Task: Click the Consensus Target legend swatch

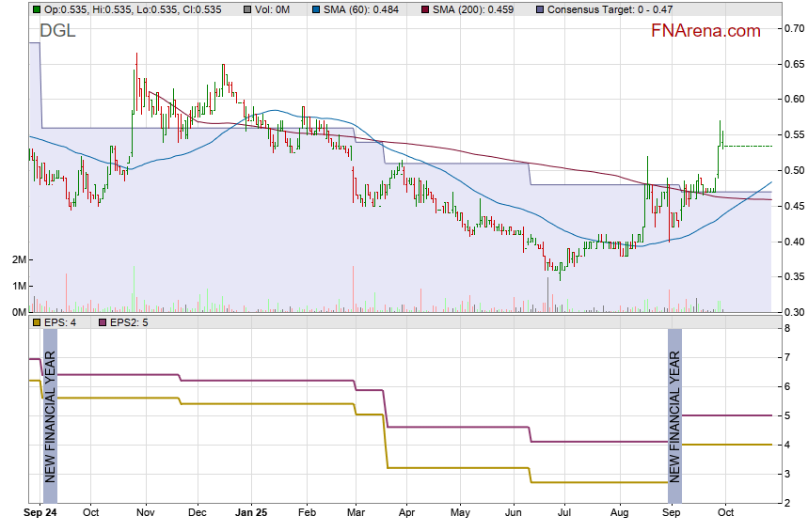Action: pos(538,9)
